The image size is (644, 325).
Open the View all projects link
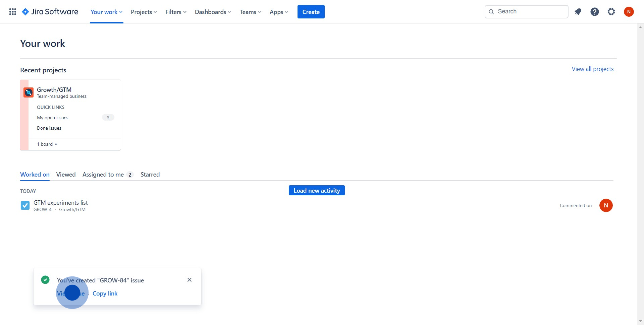click(592, 69)
